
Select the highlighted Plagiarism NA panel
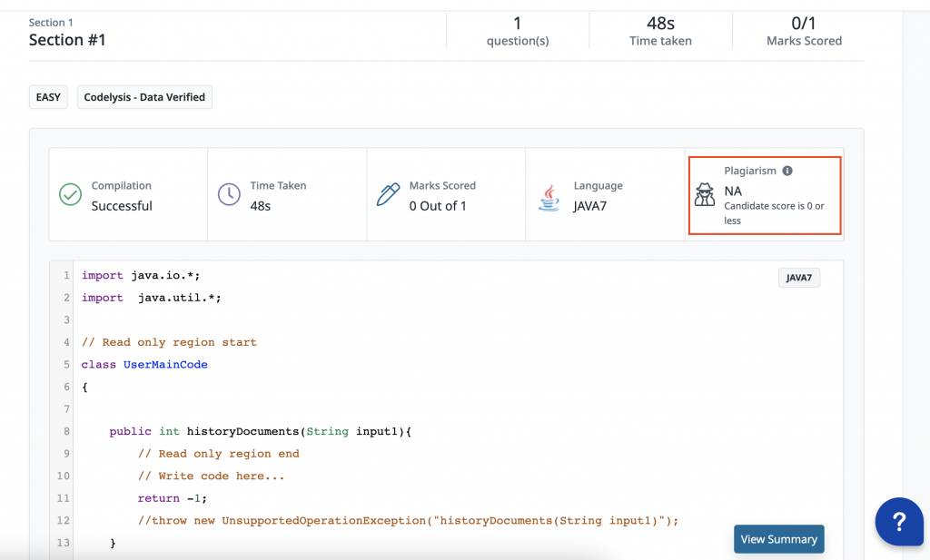(765, 194)
